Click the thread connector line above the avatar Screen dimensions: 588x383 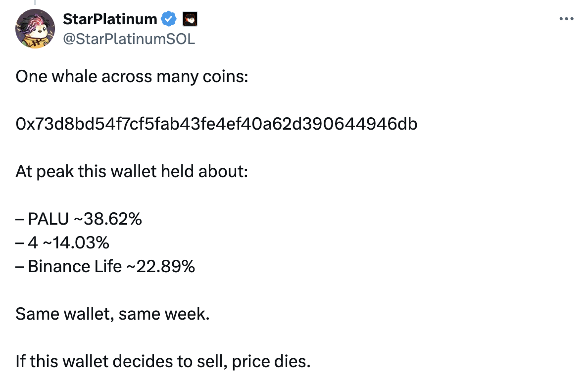click(35, 3)
